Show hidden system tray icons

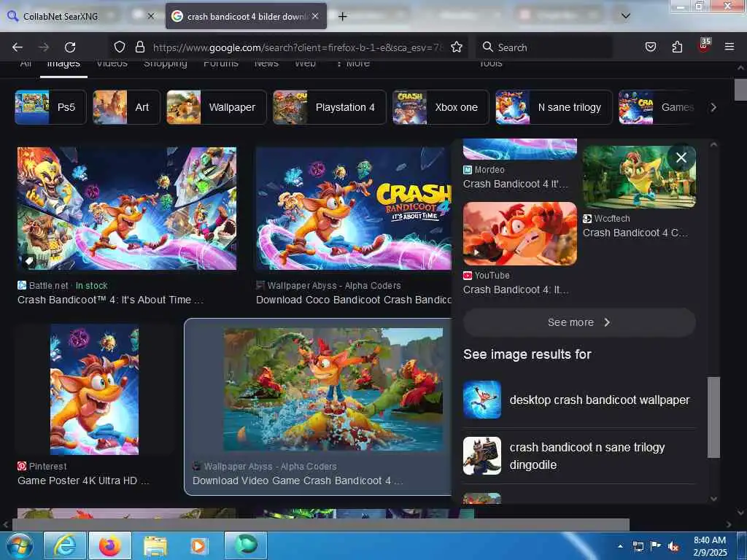(x=620, y=546)
